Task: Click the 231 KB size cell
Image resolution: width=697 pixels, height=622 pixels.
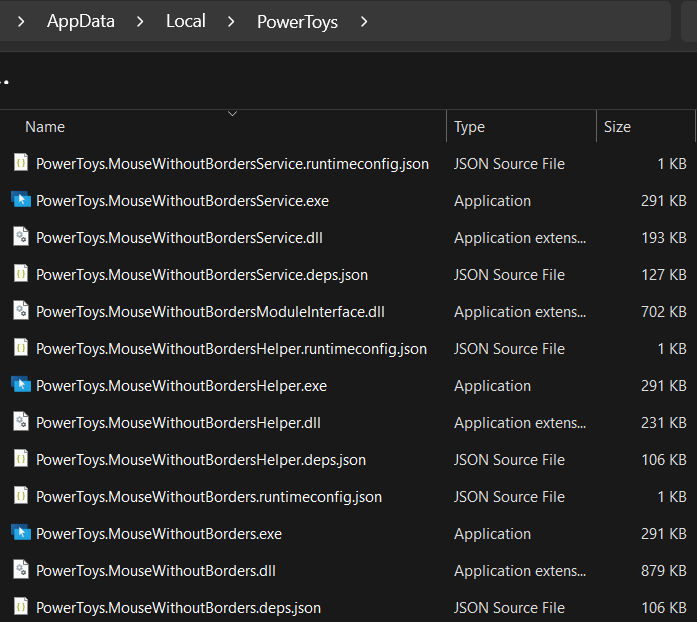Action: click(x=664, y=423)
